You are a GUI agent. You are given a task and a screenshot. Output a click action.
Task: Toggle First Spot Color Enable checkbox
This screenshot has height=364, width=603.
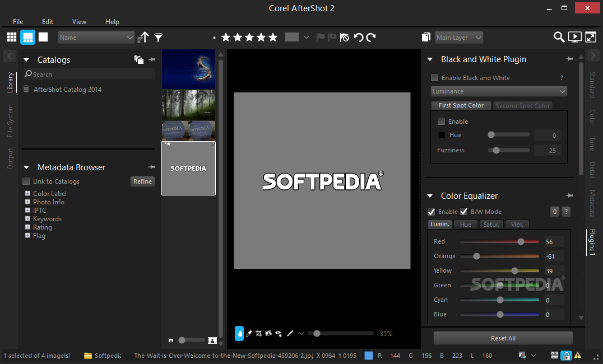point(441,122)
